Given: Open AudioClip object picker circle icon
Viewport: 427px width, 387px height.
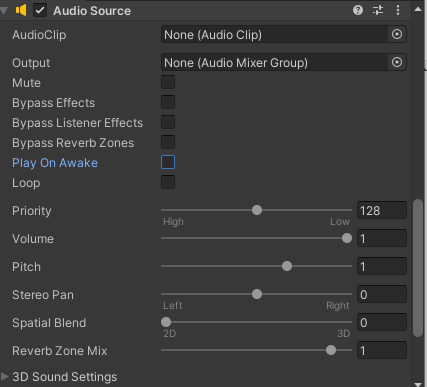Looking at the screenshot, I should 397,34.
